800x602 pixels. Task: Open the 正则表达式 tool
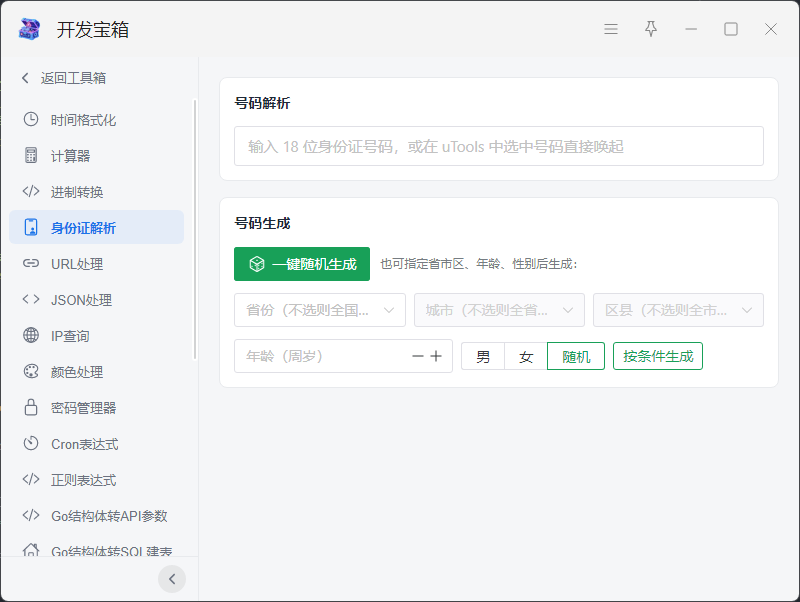click(96, 480)
